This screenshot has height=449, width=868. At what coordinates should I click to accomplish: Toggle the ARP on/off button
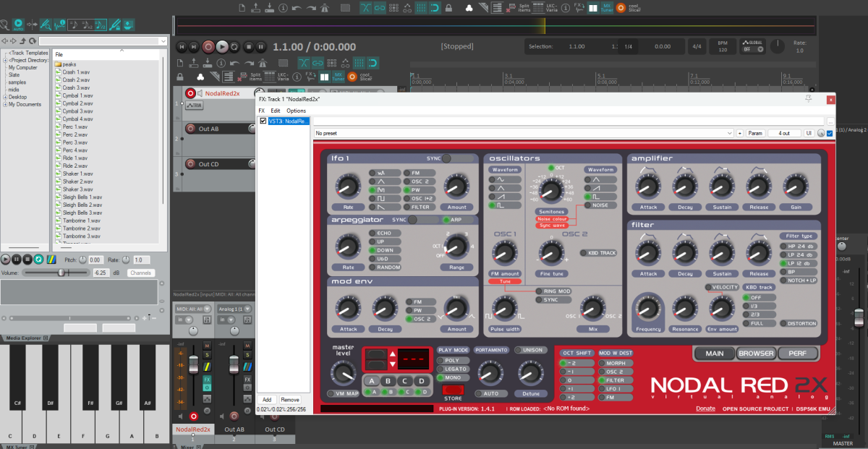458,220
